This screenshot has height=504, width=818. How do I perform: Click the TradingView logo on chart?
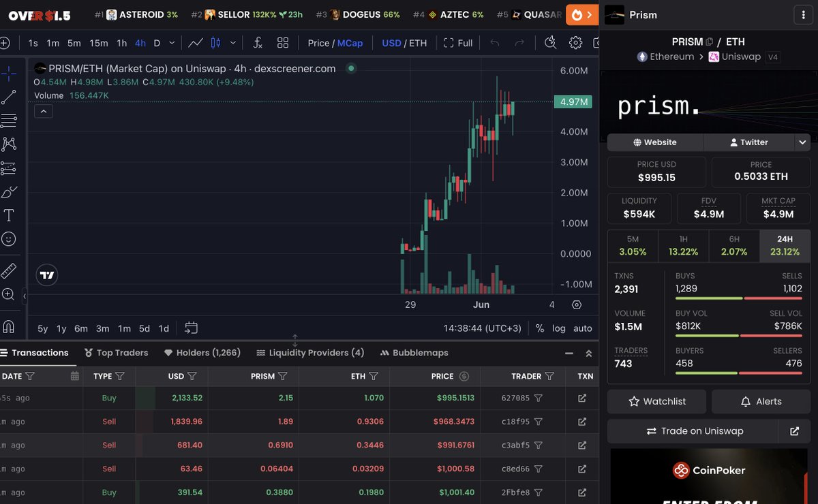(47, 275)
